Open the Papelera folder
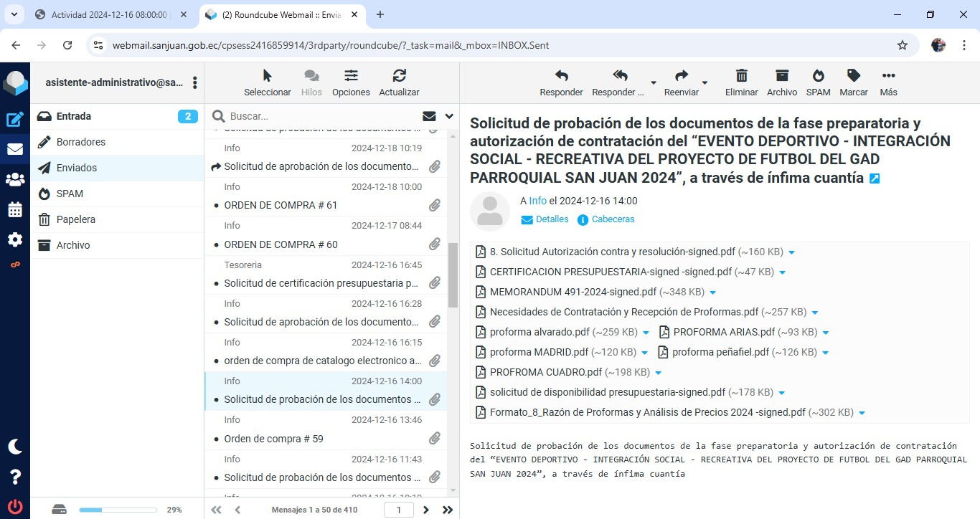 point(76,219)
